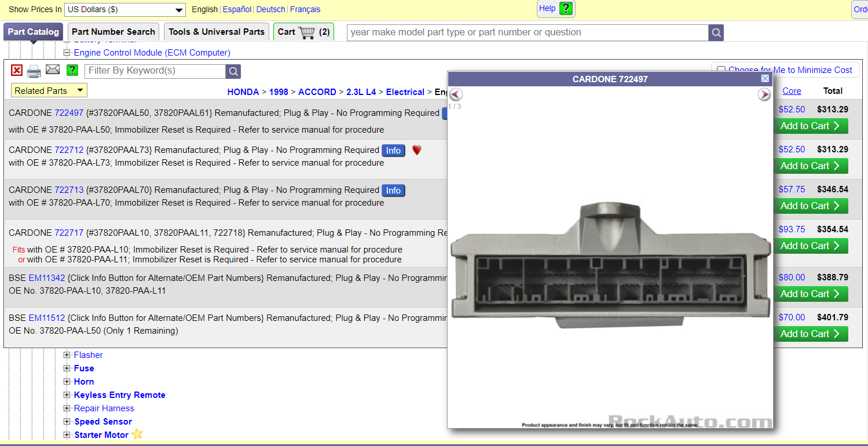Click the 1998 breadcrumb link
Screen dimensions: 868x446
click(x=279, y=92)
